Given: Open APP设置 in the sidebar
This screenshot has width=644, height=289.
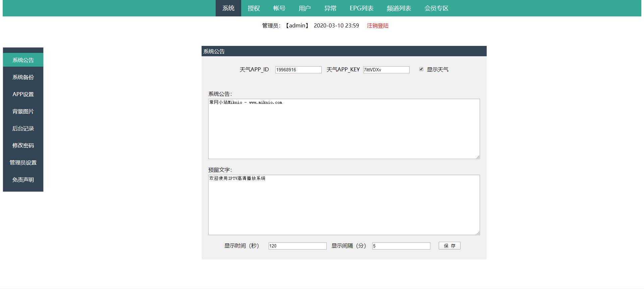Looking at the screenshot, I should tap(23, 94).
